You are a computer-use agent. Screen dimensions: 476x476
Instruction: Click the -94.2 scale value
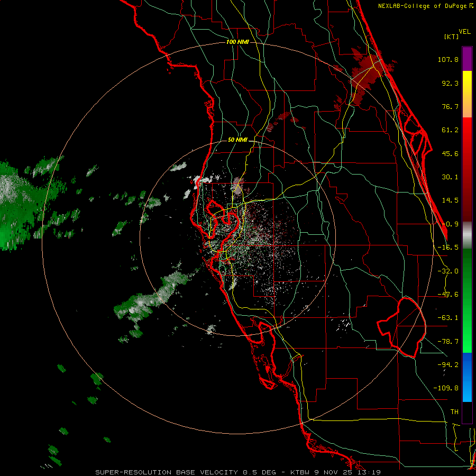pos(448,365)
